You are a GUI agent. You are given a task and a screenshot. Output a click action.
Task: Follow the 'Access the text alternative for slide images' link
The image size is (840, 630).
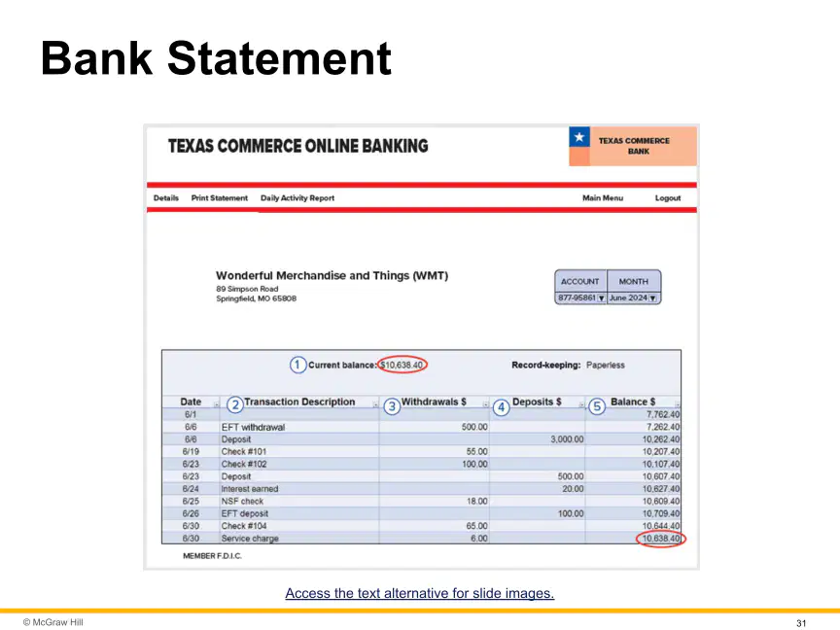(x=419, y=594)
